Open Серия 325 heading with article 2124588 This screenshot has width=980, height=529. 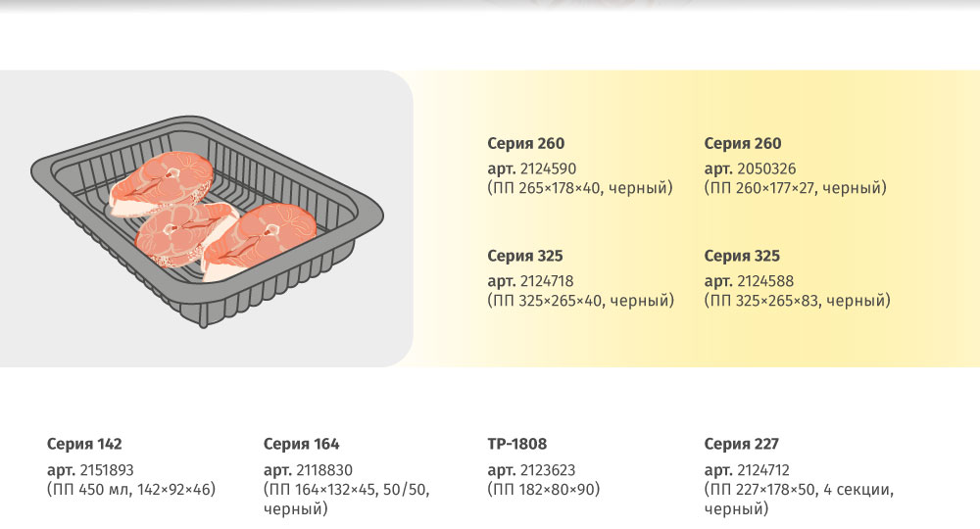pyautogui.click(x=742, y=256)
